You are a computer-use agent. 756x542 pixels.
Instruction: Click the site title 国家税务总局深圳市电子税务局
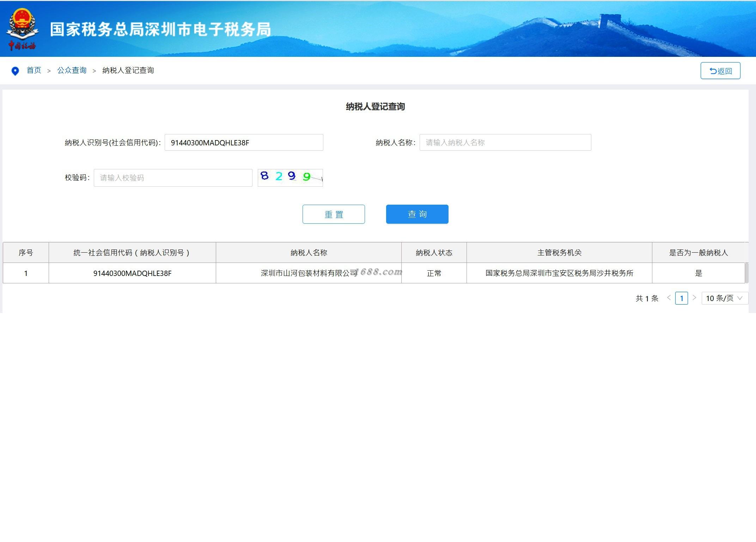(160, 29)
